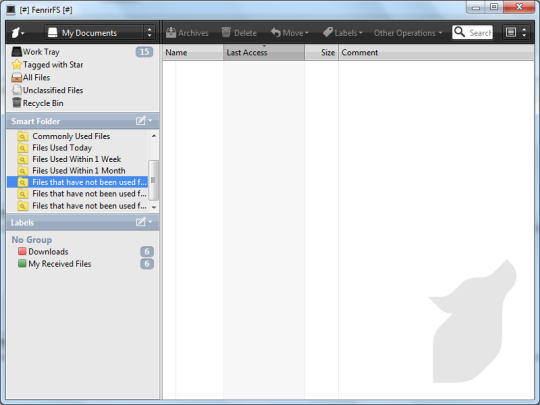Screen dimensions: 540x405
Task: Sort by the Comment column header
Action: point(436,52)
